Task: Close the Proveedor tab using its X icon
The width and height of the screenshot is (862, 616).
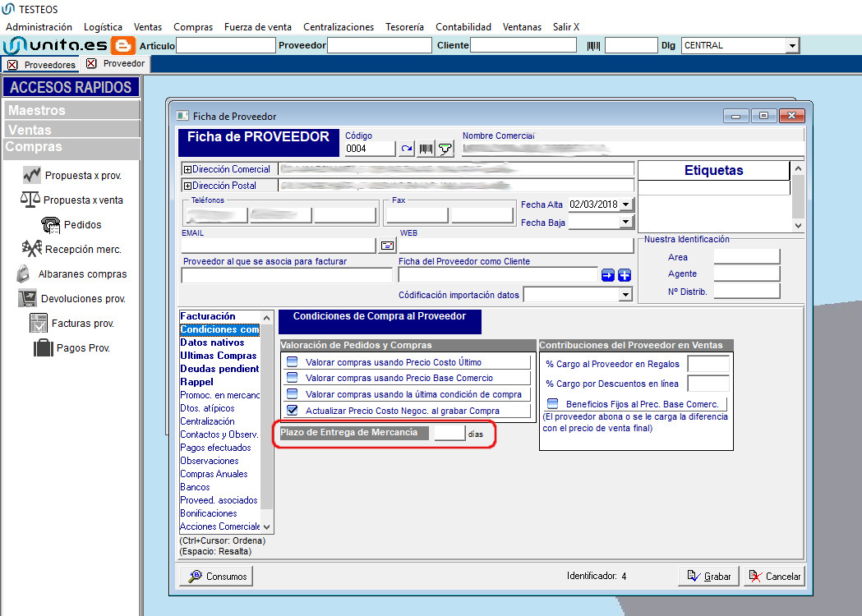Action: [x=91, y=63]
